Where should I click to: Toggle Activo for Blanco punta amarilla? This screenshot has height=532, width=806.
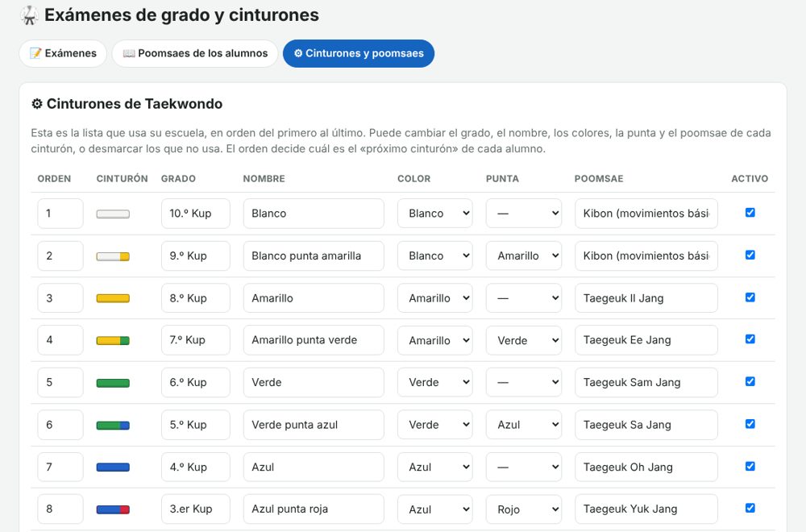click(x=750, y=255)
